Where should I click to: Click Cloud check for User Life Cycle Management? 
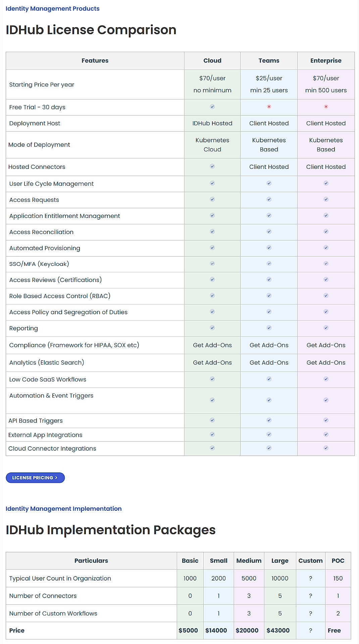(212, 183)
